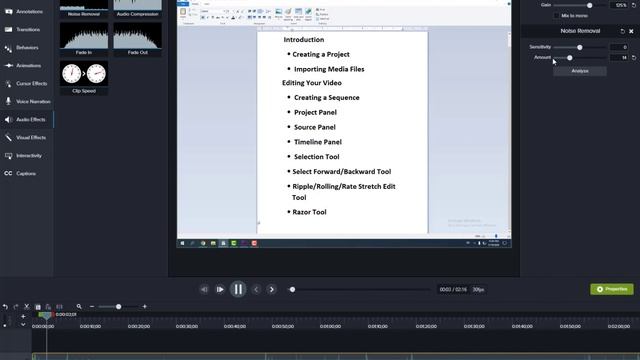Click the Analyze button
The height and width of the screenshot is (360, 640).
pyautogui.click(x=580, y=71)
